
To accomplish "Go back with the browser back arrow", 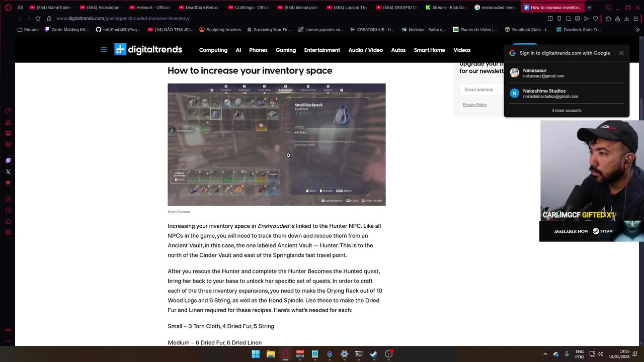I will click(20, 19).
